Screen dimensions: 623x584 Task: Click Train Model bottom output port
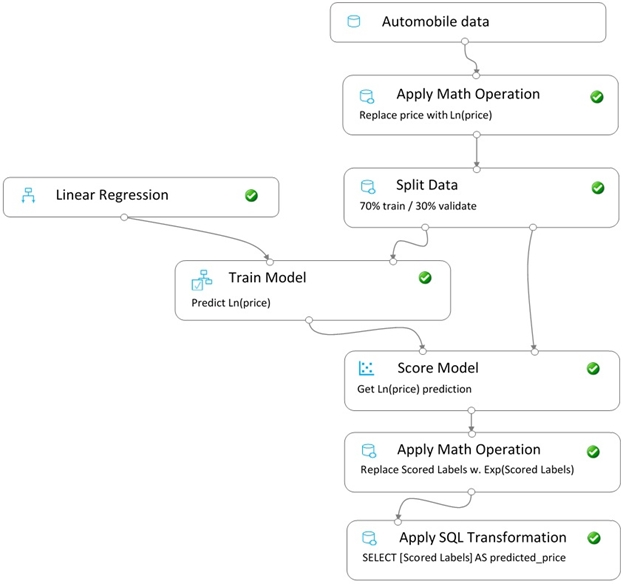pos(309,320)
